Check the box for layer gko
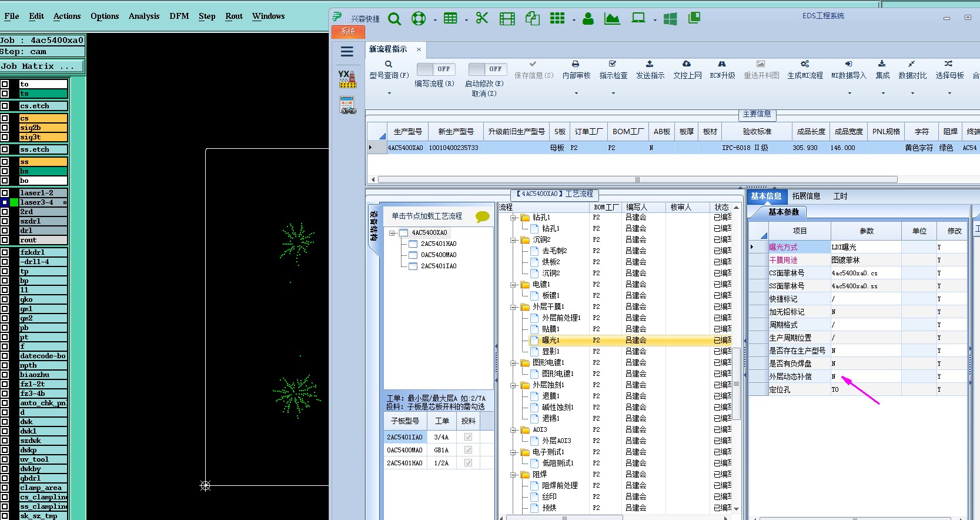Screen dimensions: 980x520 pos(5,299)
